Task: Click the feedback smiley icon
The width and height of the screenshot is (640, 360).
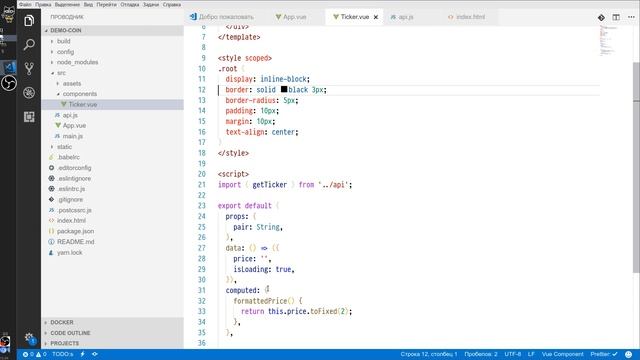Action: [x=629, y=354]
